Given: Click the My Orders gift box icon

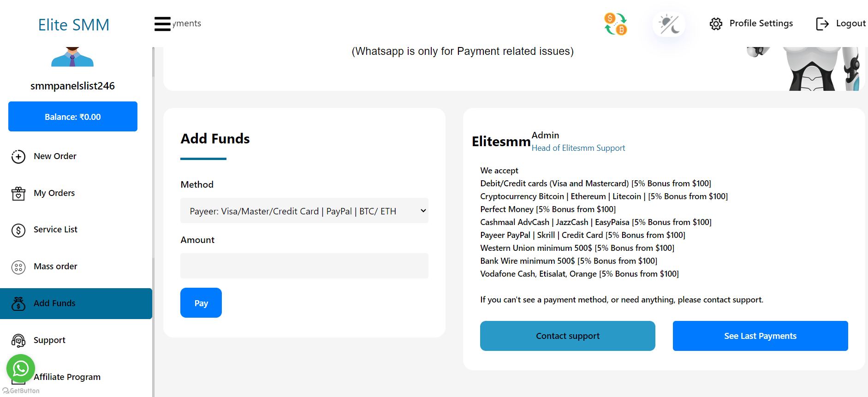Looking at the screenshot, I should 18,194.
